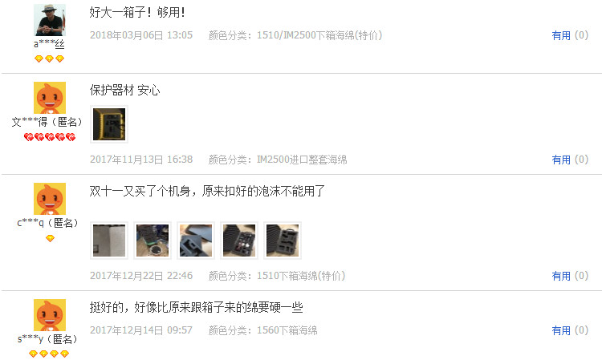Open fifth photo in c***q's review
The height and width of the screenshot is (364, 602).
[283, 241]
